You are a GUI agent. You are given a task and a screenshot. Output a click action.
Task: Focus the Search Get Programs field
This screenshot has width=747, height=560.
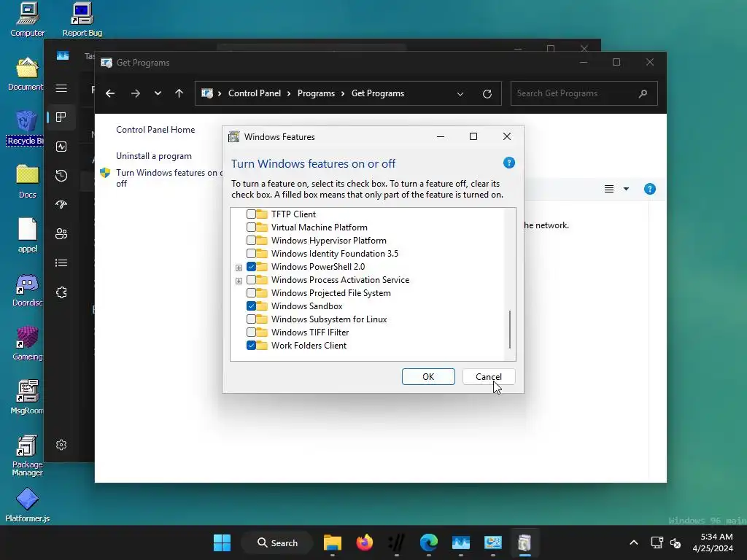[x=584, y=93]
